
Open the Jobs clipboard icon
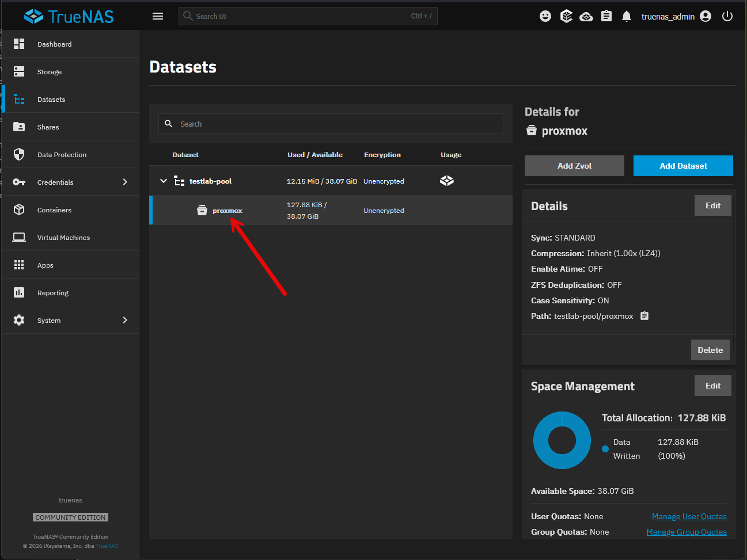(x=606, y=16)
